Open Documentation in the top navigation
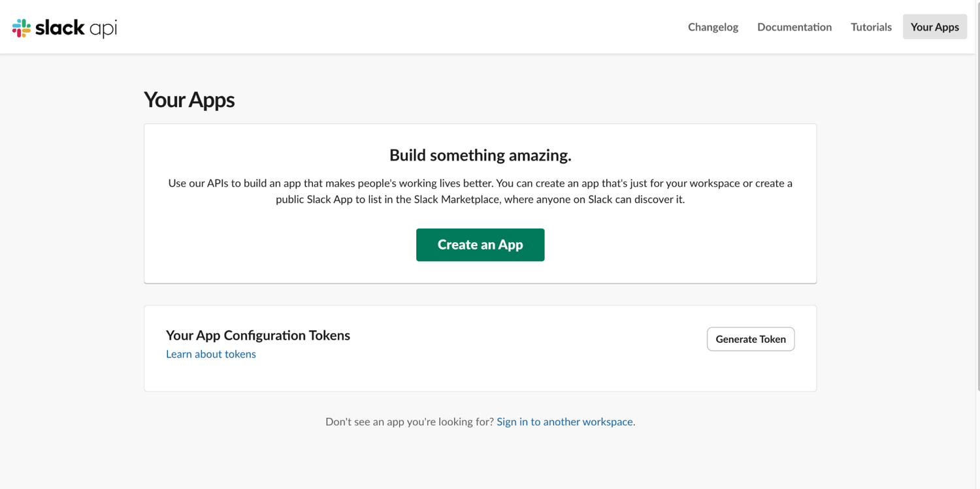 pyautogui.click(x=794, y=27)
